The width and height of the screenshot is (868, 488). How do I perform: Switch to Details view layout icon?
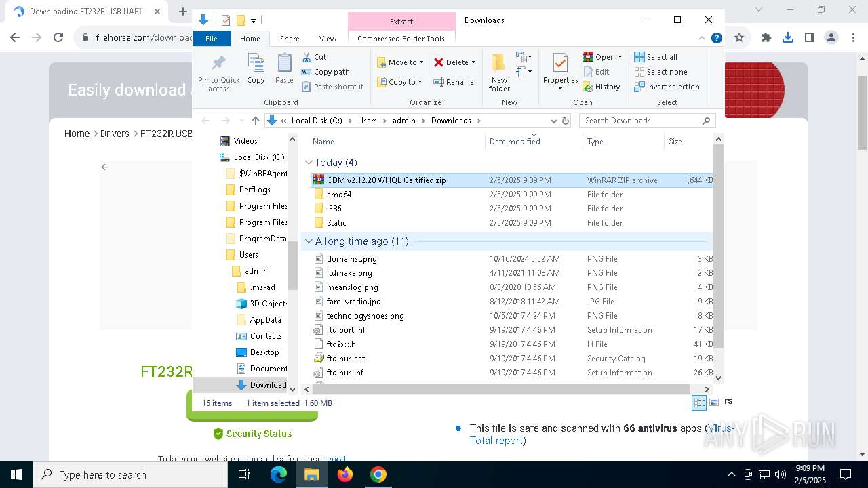tap(698, 403)
